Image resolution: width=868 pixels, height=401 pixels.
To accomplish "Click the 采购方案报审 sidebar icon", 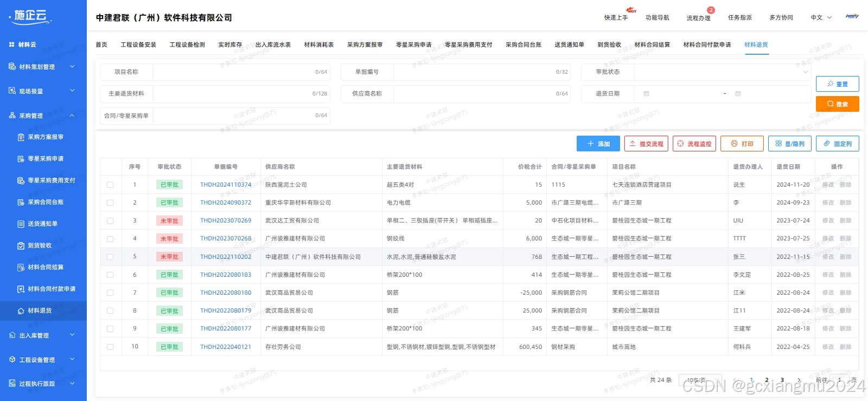I will click(x=21, y=137).
